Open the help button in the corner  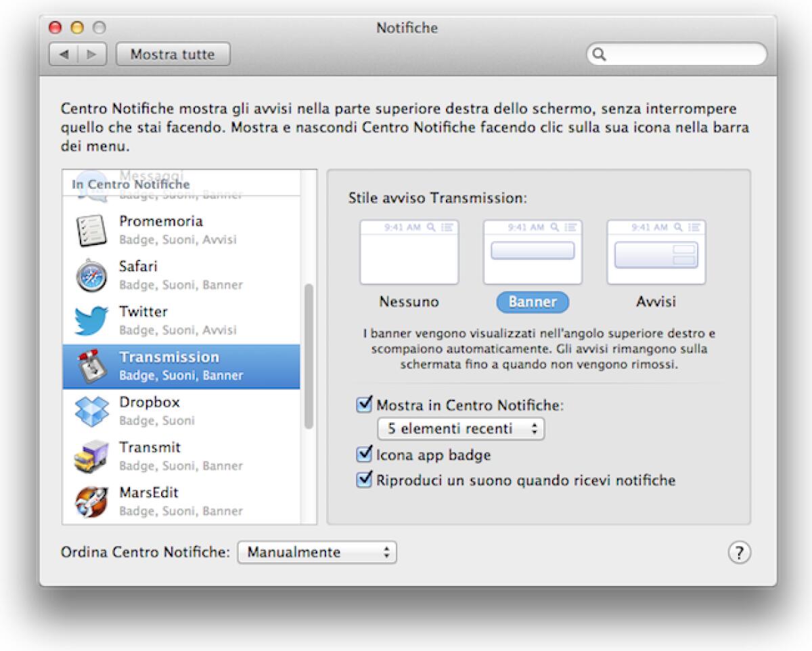point(740,552)
